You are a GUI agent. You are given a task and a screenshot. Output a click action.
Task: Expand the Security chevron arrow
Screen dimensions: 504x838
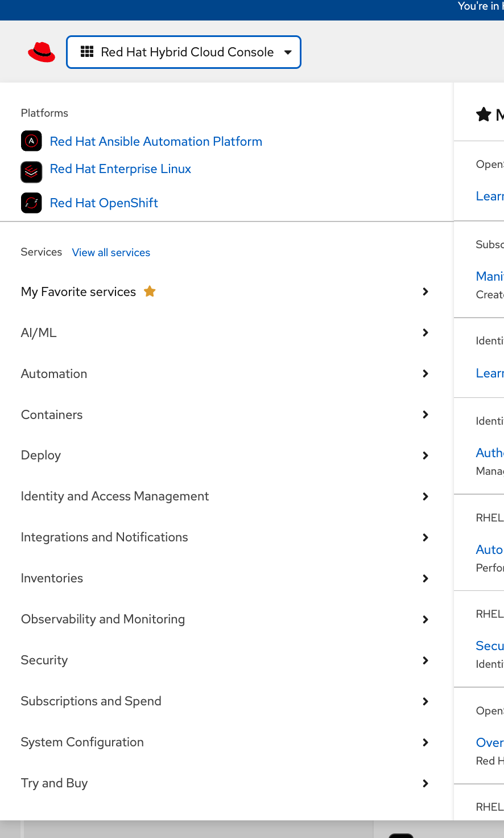(x=425, y=660)
